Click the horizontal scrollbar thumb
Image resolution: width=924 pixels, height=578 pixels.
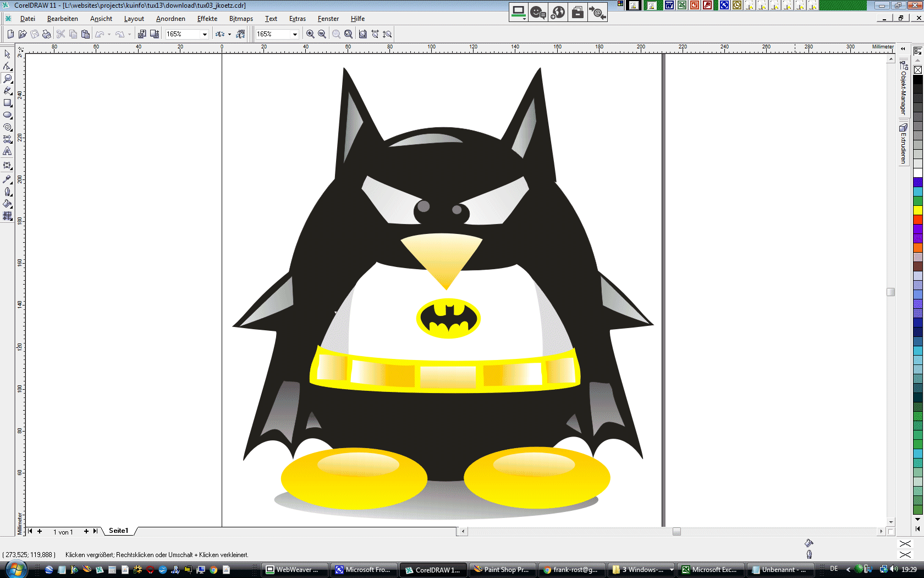(676, 531)
